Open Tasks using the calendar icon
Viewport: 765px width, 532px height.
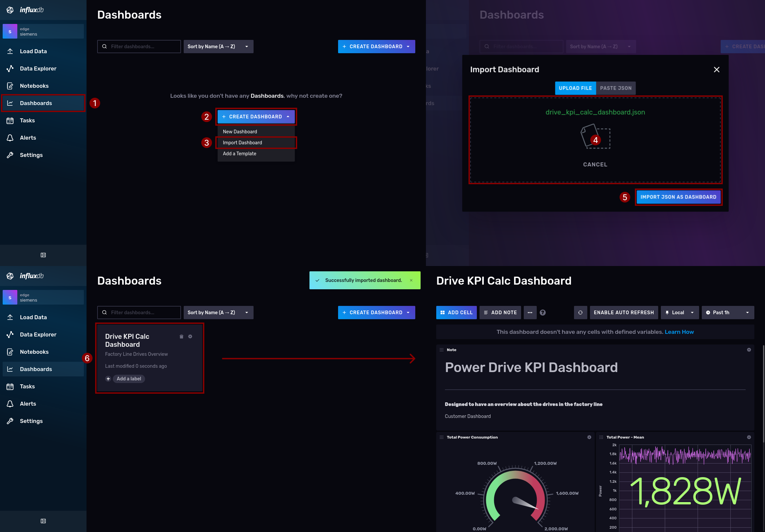tap(10, 120)
